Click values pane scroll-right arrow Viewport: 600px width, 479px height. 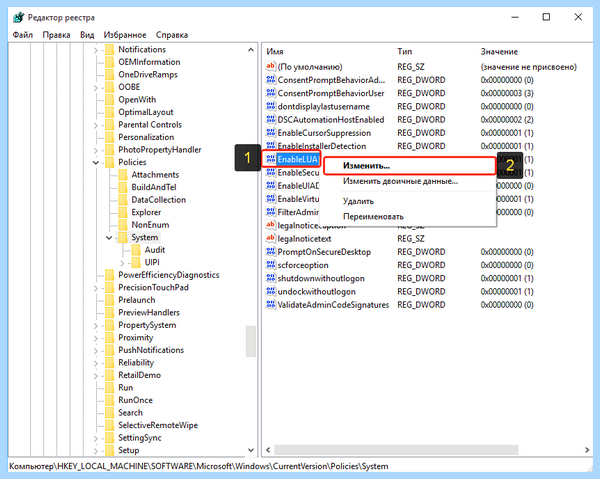click(587, 450)
